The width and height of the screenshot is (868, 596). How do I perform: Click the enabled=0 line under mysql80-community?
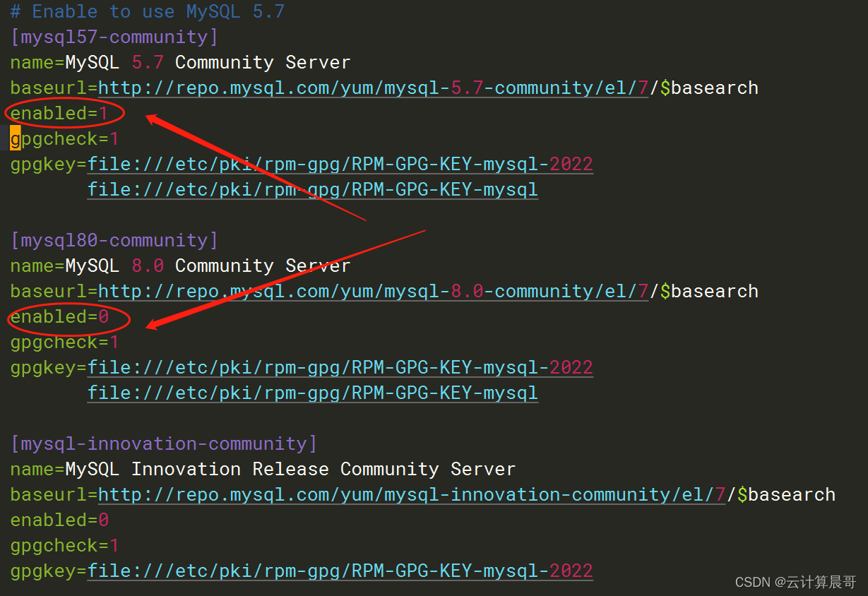[x=59, y=316]
